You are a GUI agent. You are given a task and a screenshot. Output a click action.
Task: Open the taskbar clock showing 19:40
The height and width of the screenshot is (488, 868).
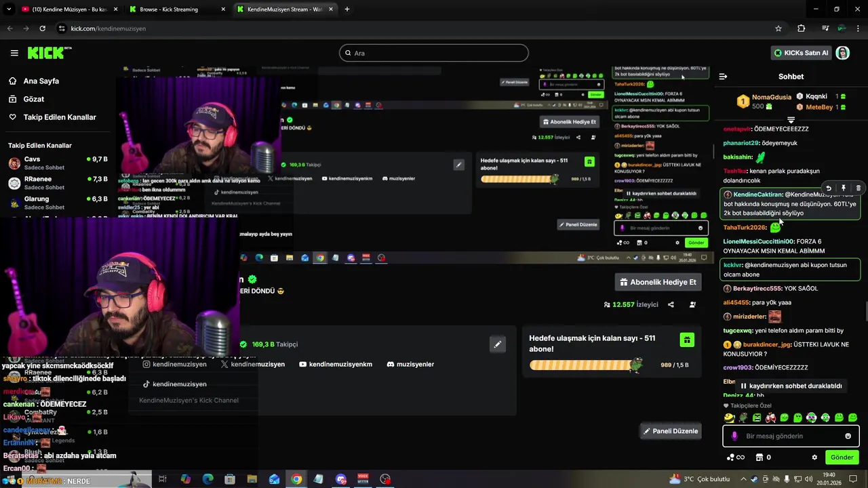tap(829, 479)
